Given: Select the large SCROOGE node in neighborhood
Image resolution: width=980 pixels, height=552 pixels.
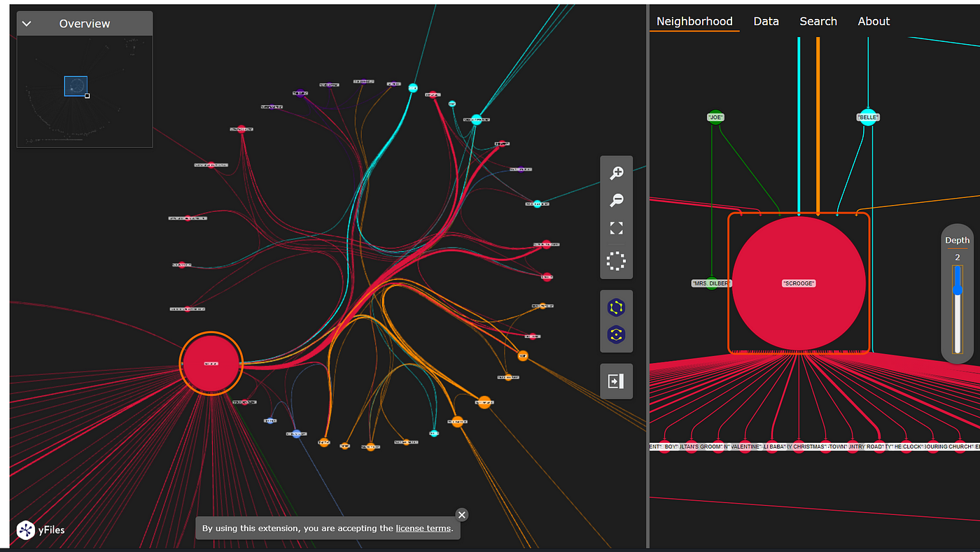Looking at the screenshot, I should [x=798, y=283].
